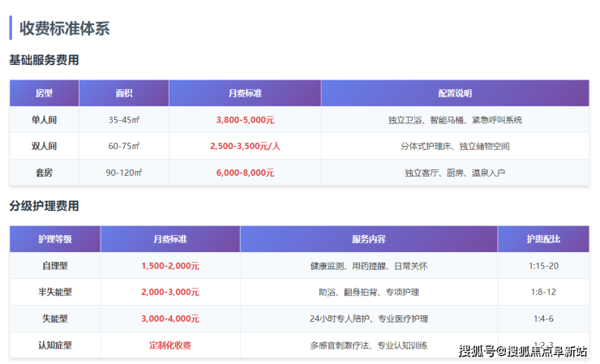Click the blue accent bar beside the main heading

tap(11, 28)
